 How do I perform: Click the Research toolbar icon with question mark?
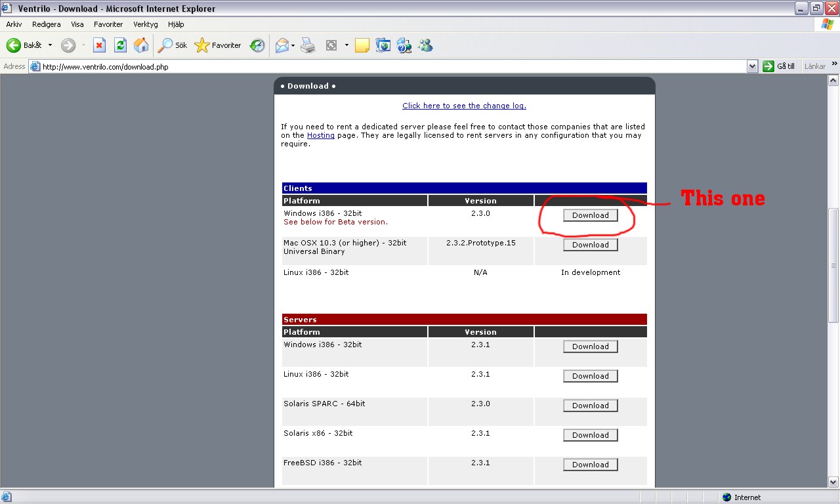tap(404, 45)
